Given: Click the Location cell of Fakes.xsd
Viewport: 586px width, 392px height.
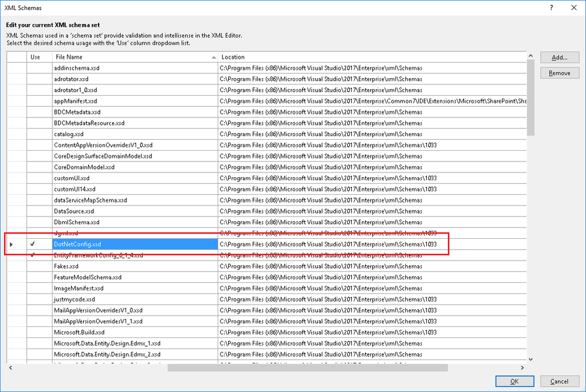Looking at the screenshot, I should 372,266.
